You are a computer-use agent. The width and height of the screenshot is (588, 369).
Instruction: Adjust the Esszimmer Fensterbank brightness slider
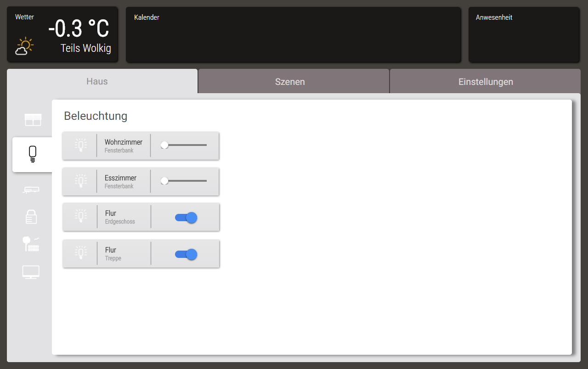[184, 181]
